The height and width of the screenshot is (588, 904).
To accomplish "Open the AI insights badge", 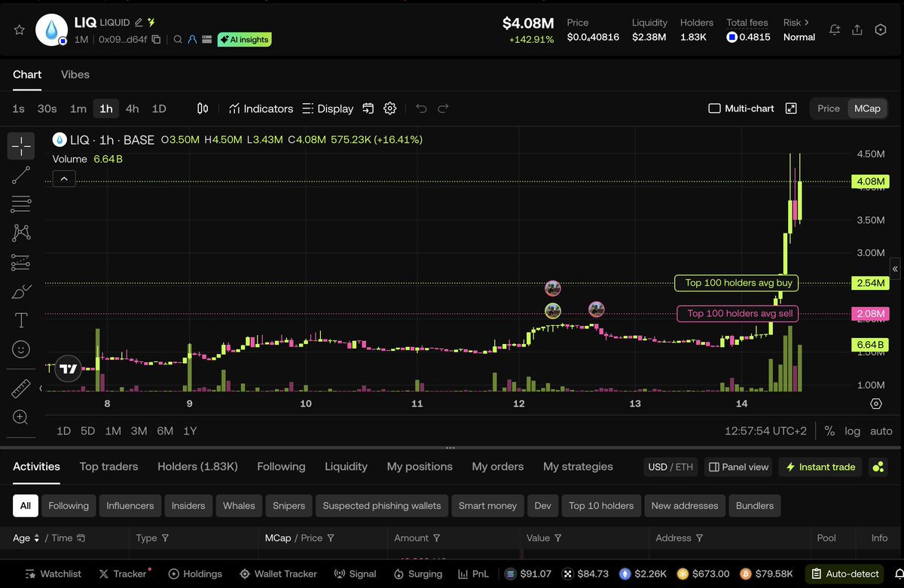I will 244,39.
